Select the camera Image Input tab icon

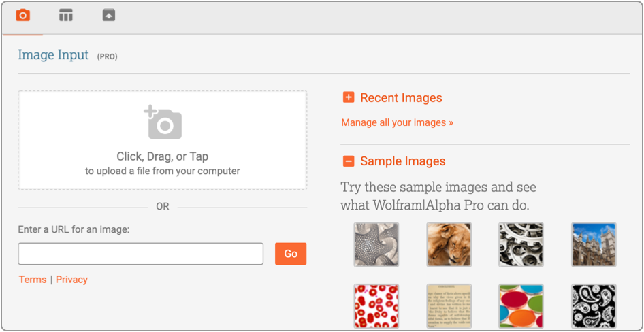[x=22, y=15]
